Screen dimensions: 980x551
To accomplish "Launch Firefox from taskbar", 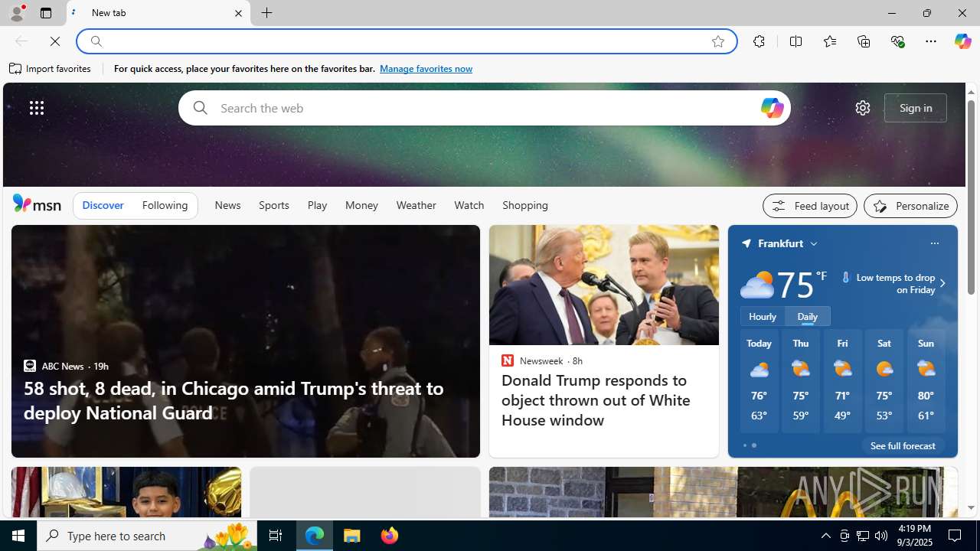I will [390, 536].
